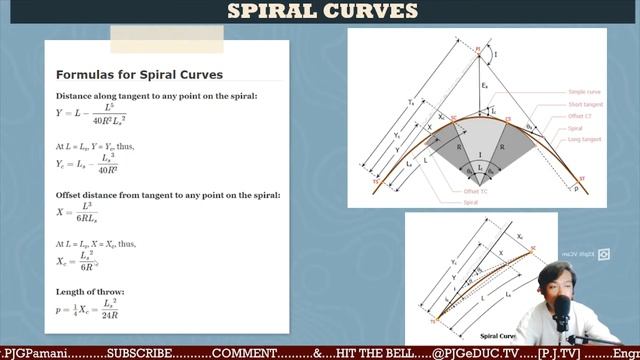This screenshot has height=360, width=640.
Task: Select the 'Formulas for Spiral Curves' heading
Action: click(139, 75)
